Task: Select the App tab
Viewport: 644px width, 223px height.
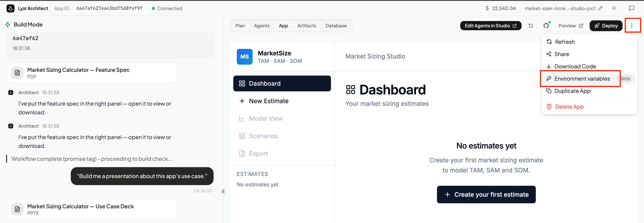Action: 283,26
